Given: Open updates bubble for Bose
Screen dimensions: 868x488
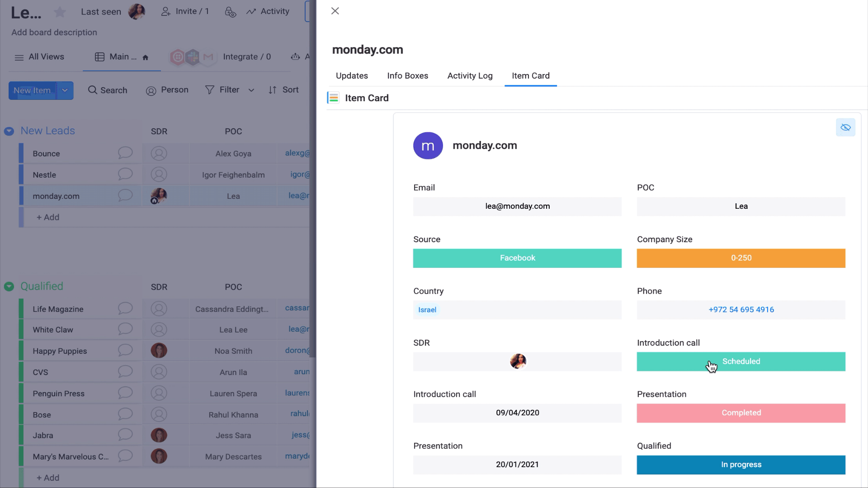Looking at the screenshot, I should pyautogui.click(x=125, y=414).
